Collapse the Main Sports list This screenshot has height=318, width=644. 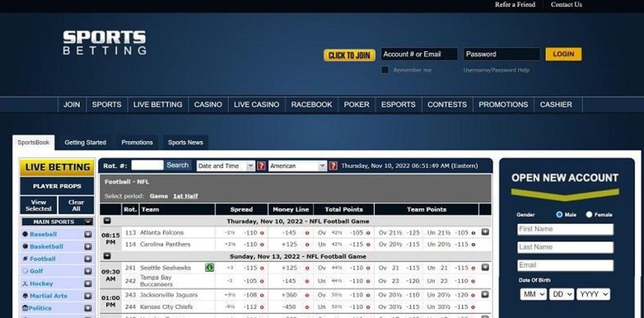click(87, 222)
